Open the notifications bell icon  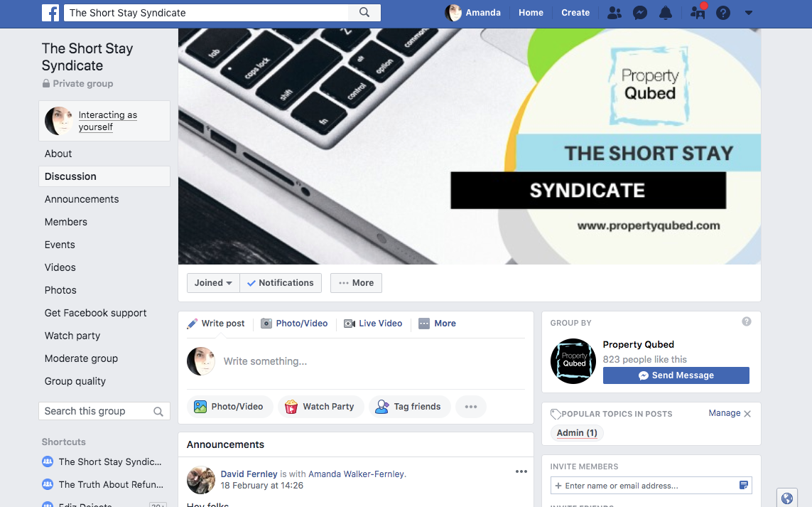666,13
